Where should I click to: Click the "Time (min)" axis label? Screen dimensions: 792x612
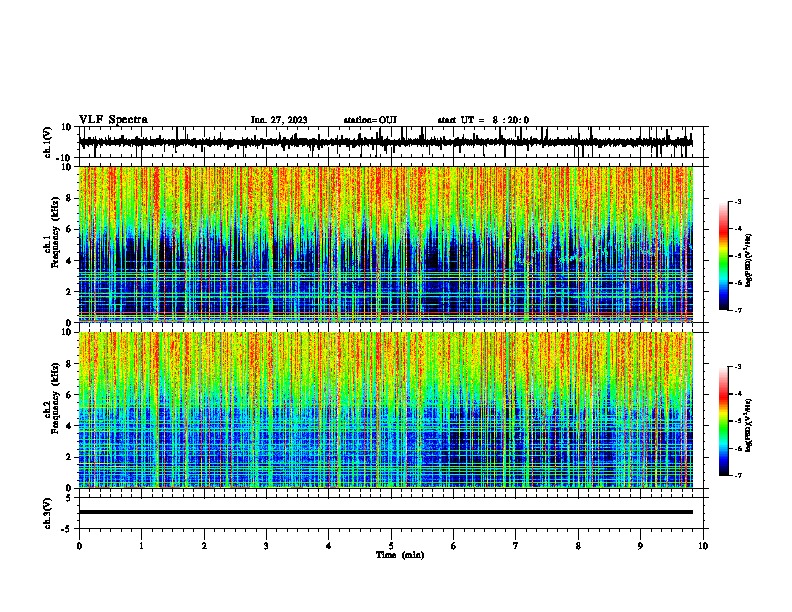click(x=400, y=555)
